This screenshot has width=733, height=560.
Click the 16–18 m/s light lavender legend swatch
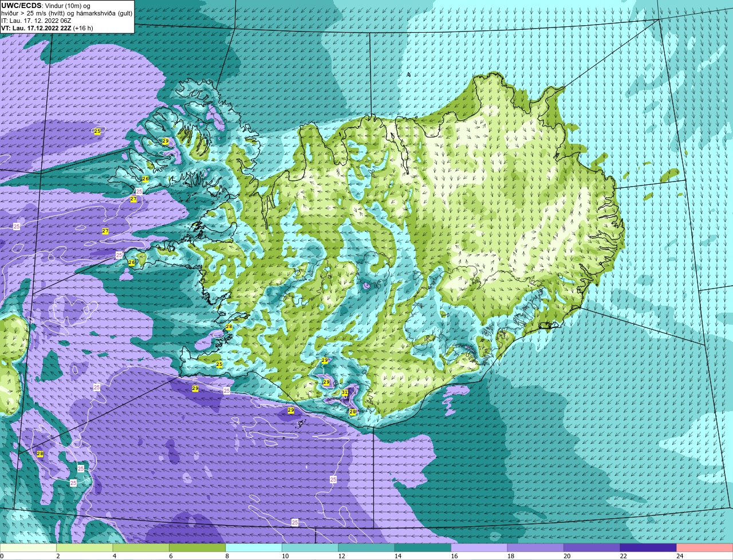tap(480, 547)
